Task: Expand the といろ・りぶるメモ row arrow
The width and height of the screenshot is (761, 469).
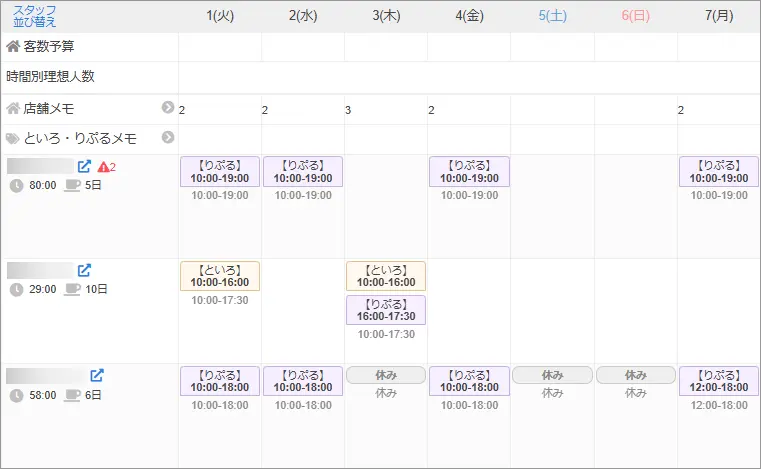Action: click(168, 138)
